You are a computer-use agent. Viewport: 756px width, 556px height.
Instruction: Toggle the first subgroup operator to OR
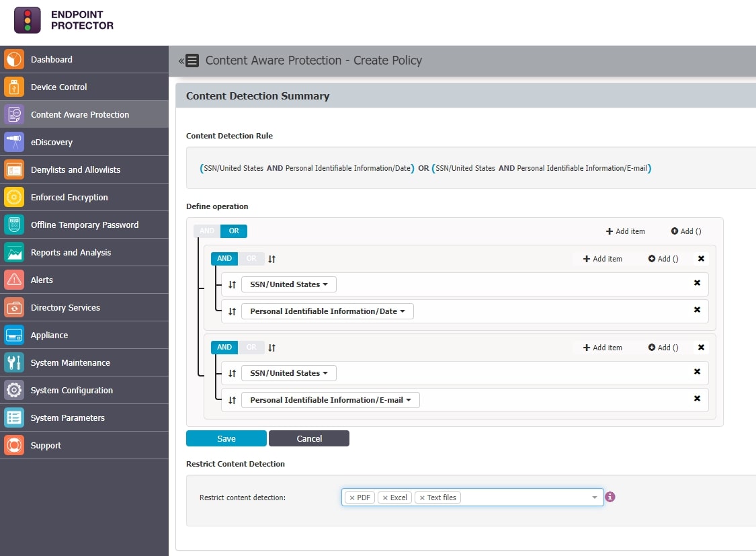pyautogui.click(x=251, y=258)
